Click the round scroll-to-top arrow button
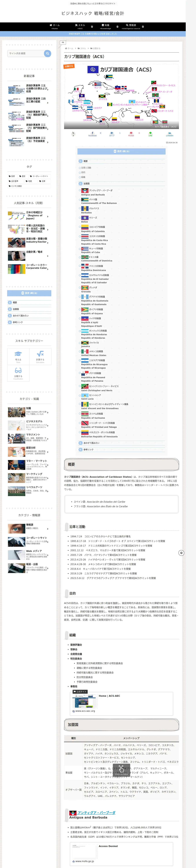The height and width of the screenshot is (868, 196). point(181,553)
